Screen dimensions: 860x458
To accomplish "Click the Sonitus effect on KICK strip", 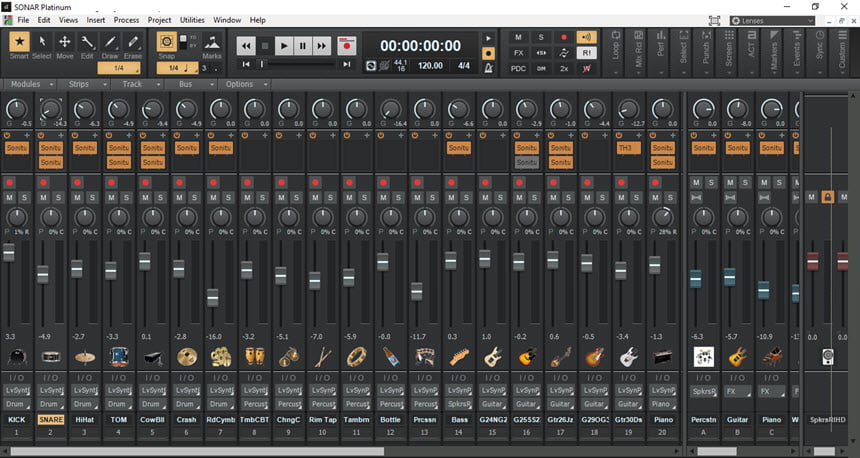I will coord(17,148).
